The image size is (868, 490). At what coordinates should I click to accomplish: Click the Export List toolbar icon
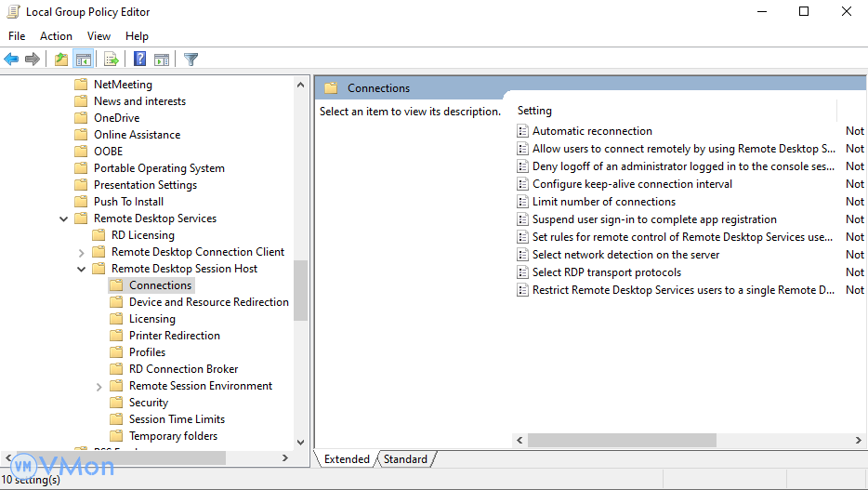click(x=112, y=60)
